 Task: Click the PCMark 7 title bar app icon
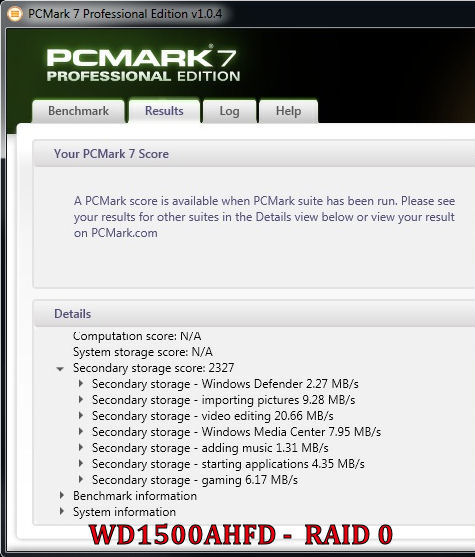coord(15,14)
